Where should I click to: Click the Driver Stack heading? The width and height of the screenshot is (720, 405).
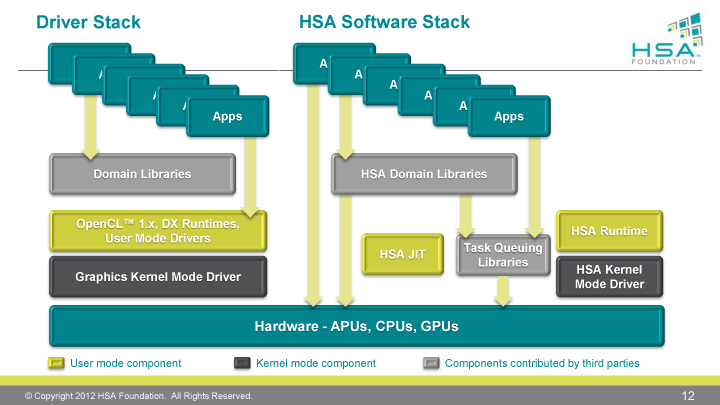[88, 22]
